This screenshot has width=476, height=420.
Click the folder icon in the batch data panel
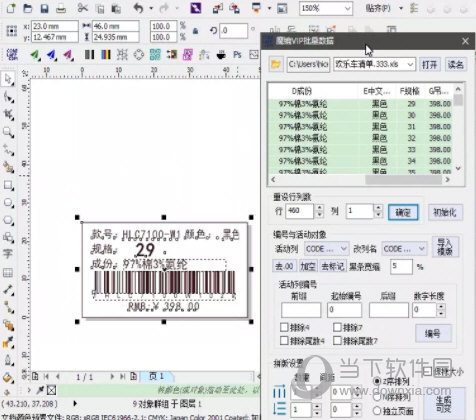tap(276, 64)
